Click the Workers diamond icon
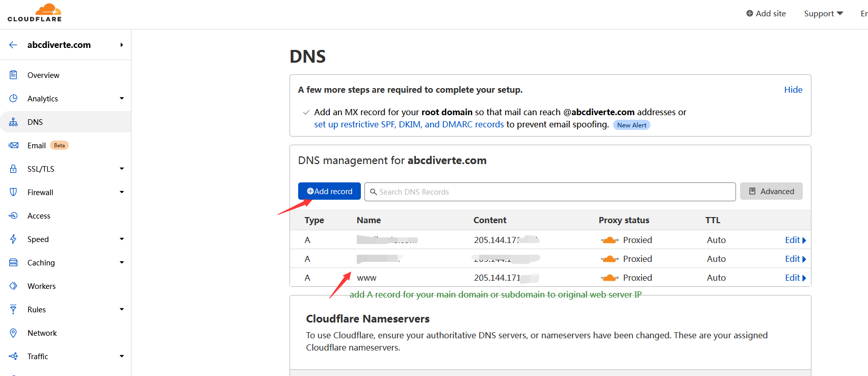Viewport: 868px width, 376px height. point(13,286)
